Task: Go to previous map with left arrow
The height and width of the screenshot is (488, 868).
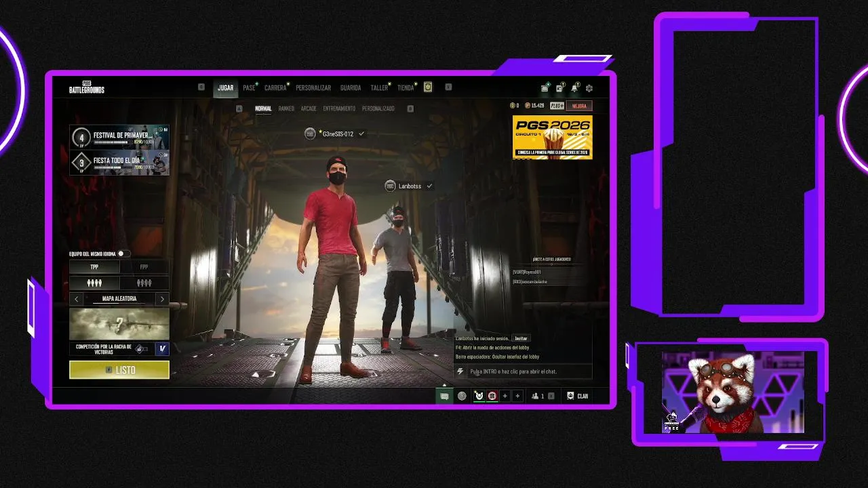Action: click(77, 299)
